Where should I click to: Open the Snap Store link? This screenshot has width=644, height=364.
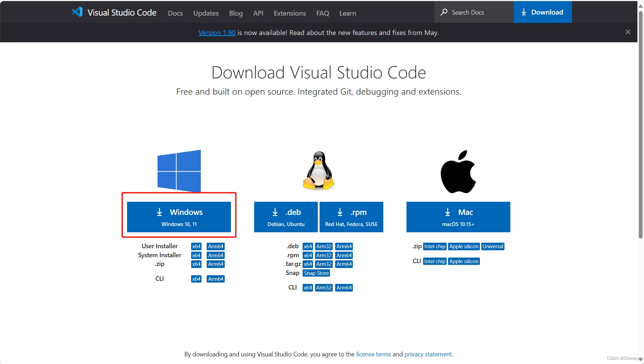[316, 273]
